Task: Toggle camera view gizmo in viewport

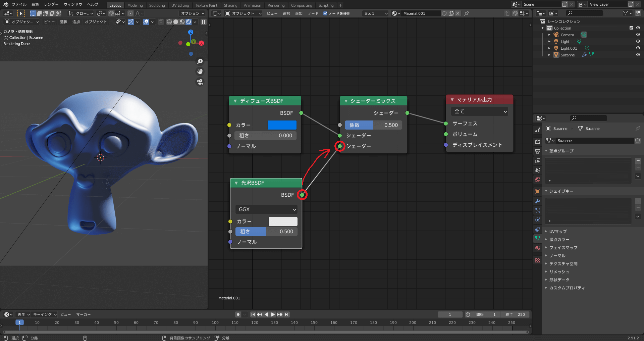Action: (x=200, y=82)
